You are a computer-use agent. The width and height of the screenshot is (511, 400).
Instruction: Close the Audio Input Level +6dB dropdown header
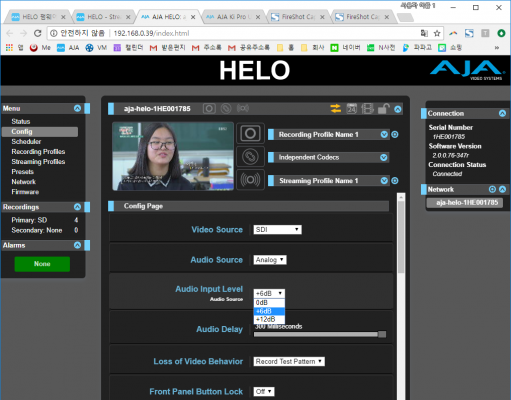click(269, 293)
